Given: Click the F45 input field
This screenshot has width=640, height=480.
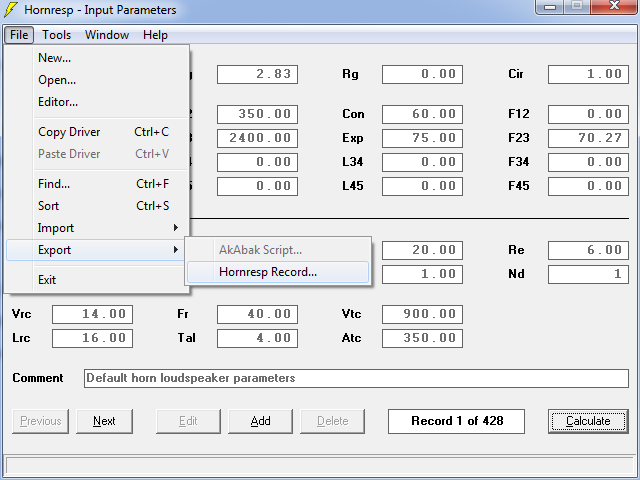Looking at the screenshot, I should [x=588, y=186].
